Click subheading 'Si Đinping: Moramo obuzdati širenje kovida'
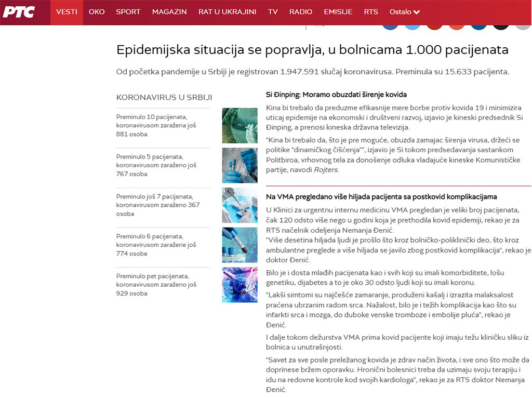This screenshot has height=399, width=532. pos(336,95)
